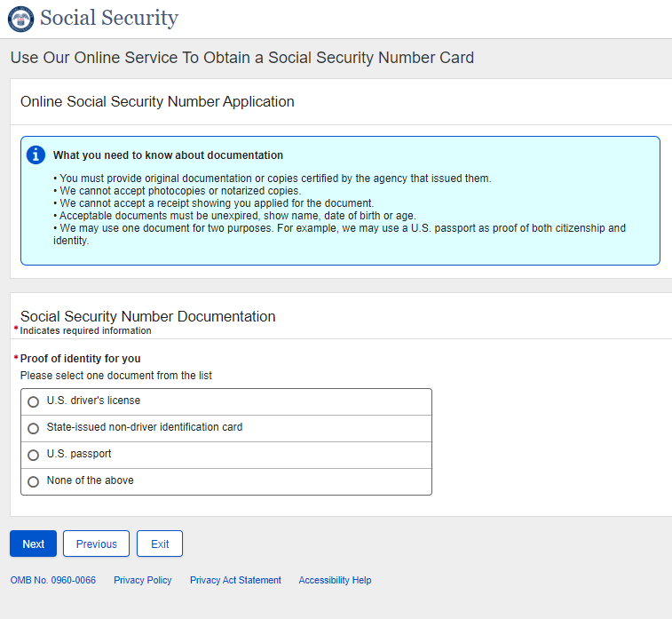672x619 pixels.
Task: Click the U.S. passport label text
Action: click(x=79, y=454)
